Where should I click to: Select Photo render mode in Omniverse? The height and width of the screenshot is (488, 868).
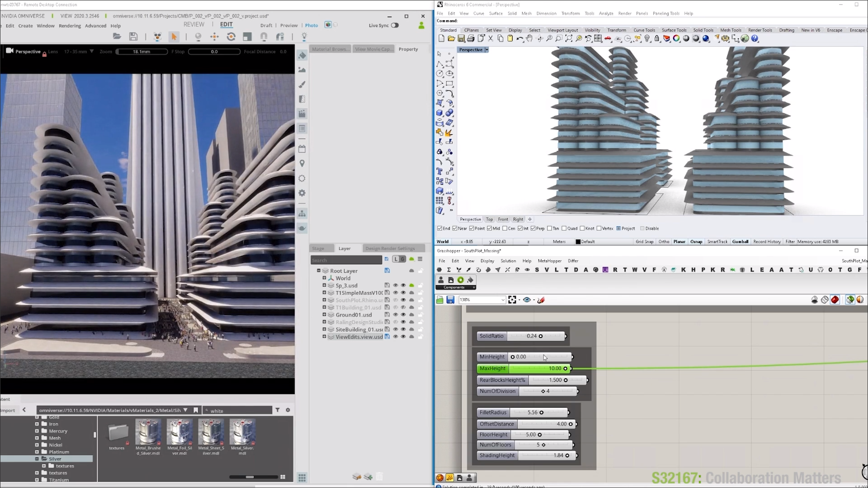(x=311, y=26)
